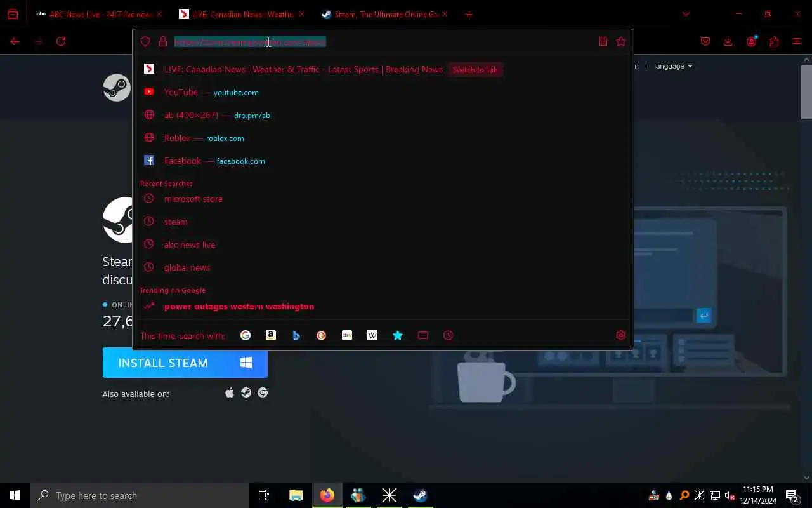Image resolution: width=812 pixels, height=508 pixels.
Task: Open the notification center icon
Action: pos(792,495)
